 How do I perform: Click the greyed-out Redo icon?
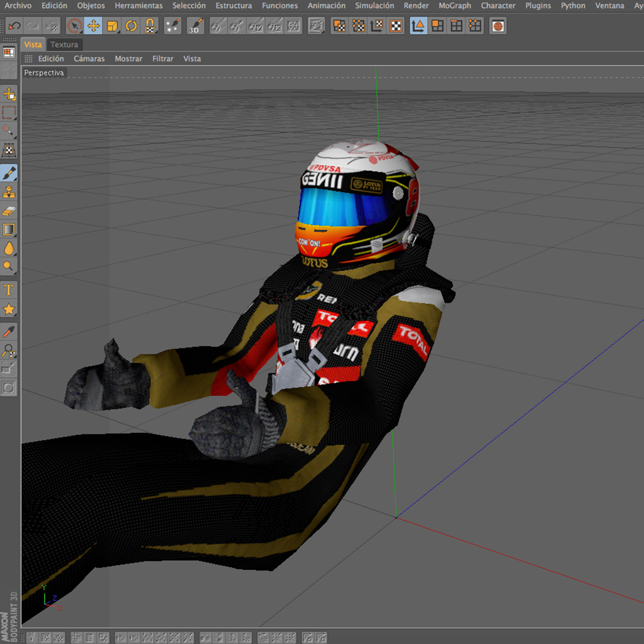pyautogui.click(x=33, y=26)
